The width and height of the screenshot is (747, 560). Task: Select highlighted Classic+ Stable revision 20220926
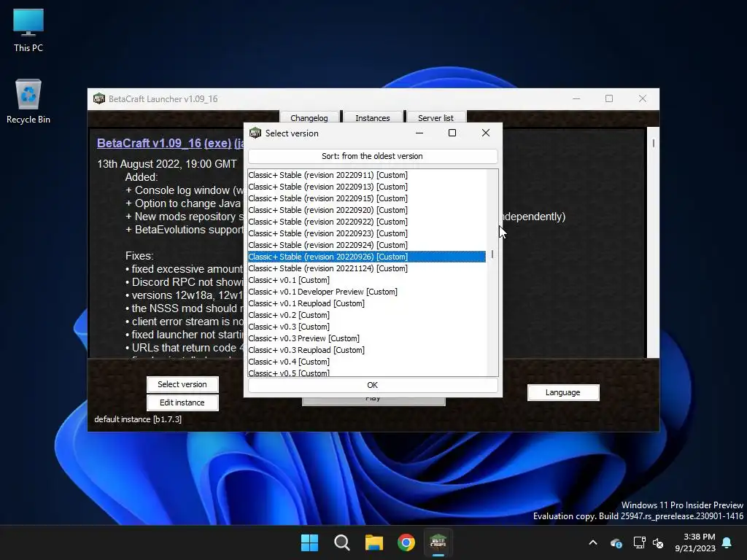click(x=367, y=257)
